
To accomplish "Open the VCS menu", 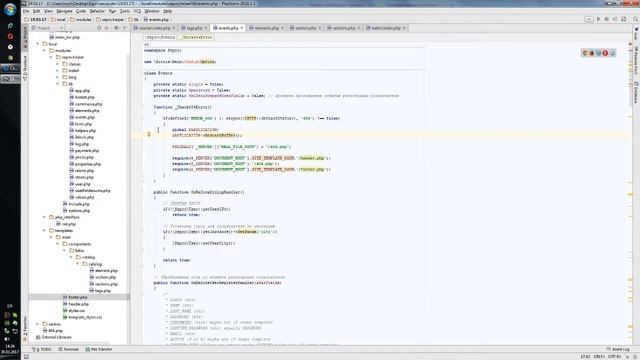I will pos(137,11).
